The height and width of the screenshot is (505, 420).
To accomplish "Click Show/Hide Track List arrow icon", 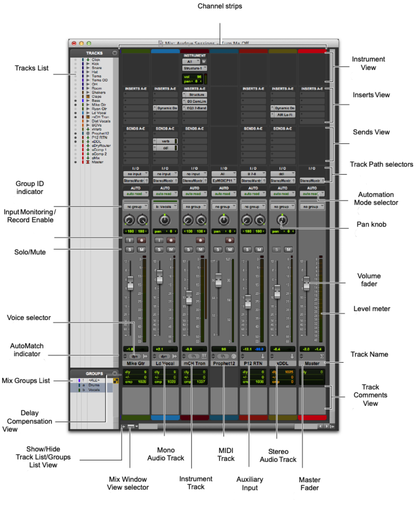I will [x=123, y=426].
